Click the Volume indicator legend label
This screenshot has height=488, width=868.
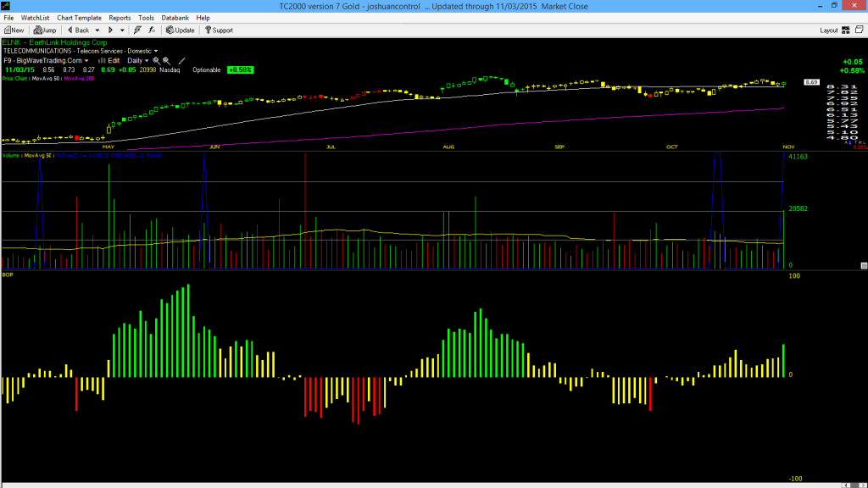click(x=10, y=156)
